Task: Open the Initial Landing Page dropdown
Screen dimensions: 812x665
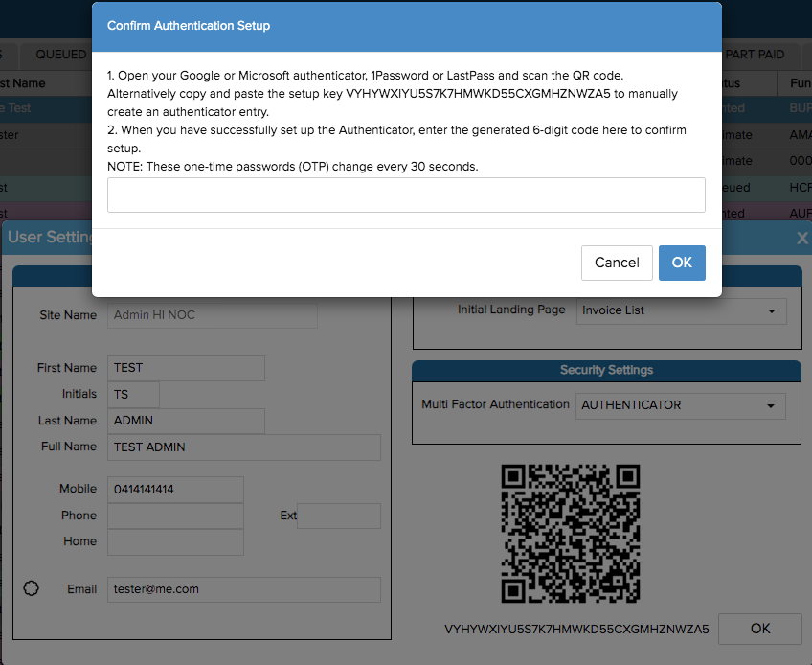Action: pos(681,310)
